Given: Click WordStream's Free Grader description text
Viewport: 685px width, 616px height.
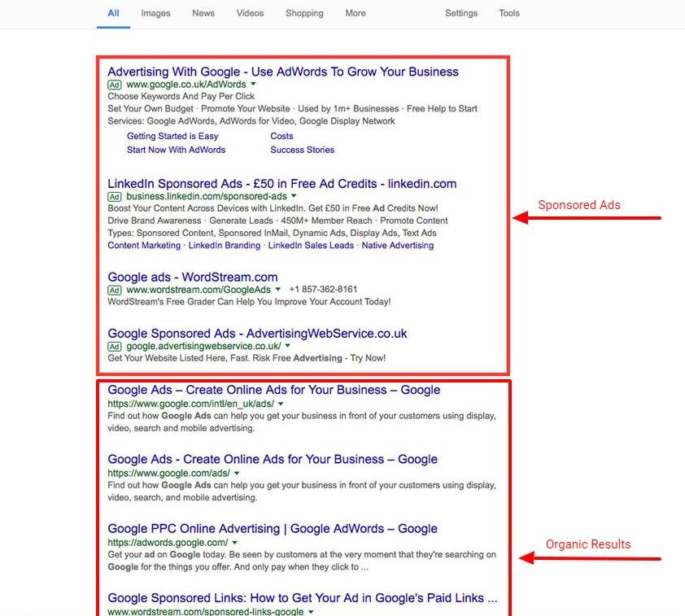Looking at the screenshot, I should pos(249,301).
